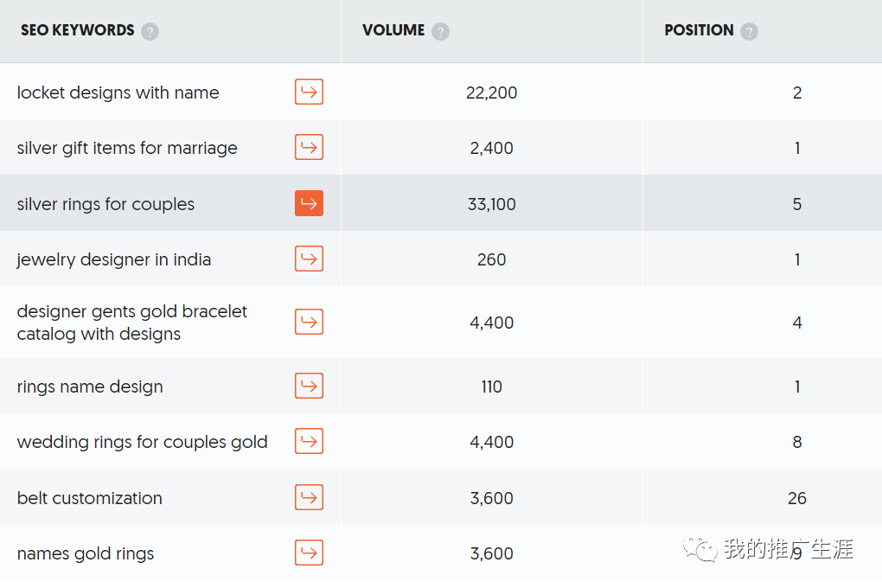Select the SEO Keywords column header
This screenshot has width=882, height=588.
point(78,30)
